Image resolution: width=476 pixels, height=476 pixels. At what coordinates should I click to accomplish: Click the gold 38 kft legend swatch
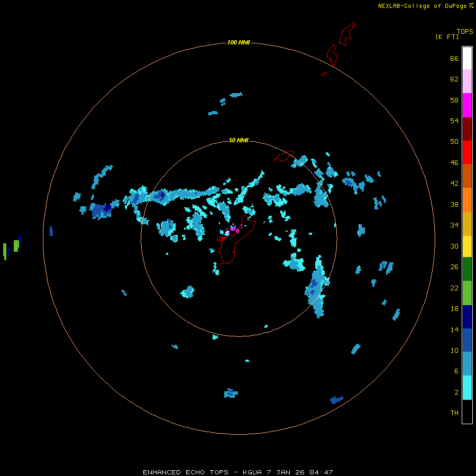(467, 224)
